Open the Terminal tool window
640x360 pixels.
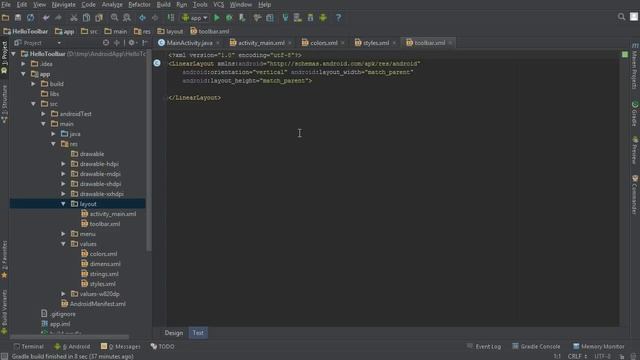tap(29, 347)
